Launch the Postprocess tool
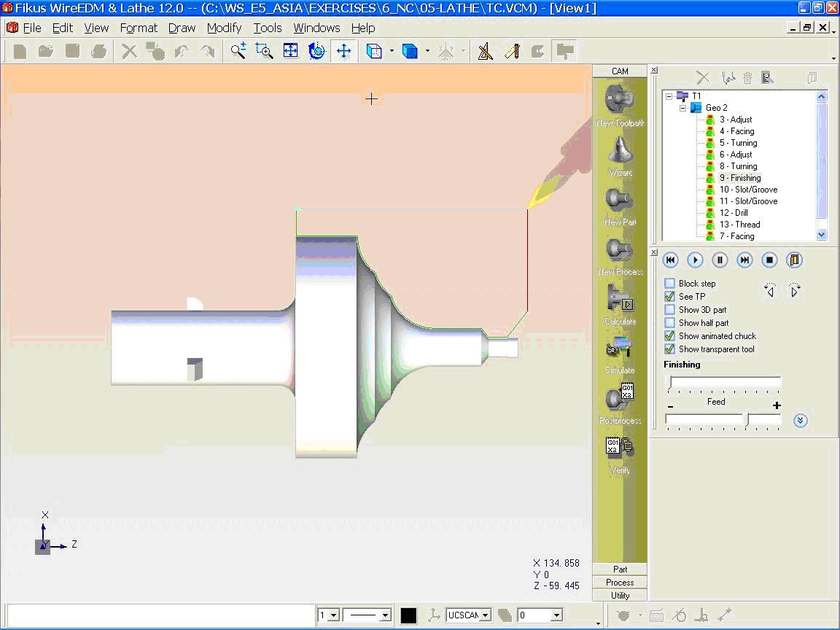The image size is (840, 630). (x=620, y=397)
